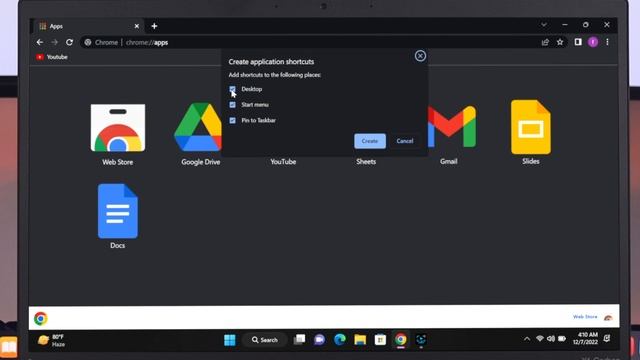This screenshot has width=640, height=360.
Task: Click the share page icon in the address bar
Action: tap(545, 42)
